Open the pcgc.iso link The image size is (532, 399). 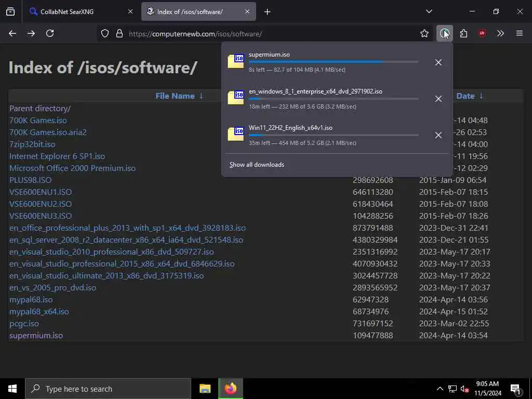tap(24, 323)
